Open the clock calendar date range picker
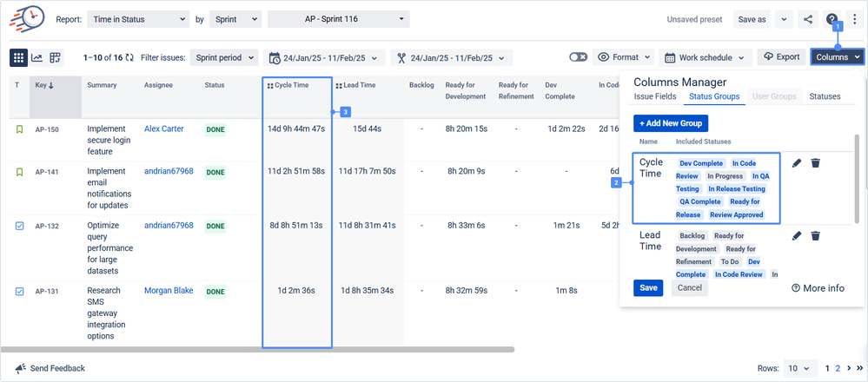Image resolution: width=868 pixels, height=382 pixels. click(x=324, y=57)
